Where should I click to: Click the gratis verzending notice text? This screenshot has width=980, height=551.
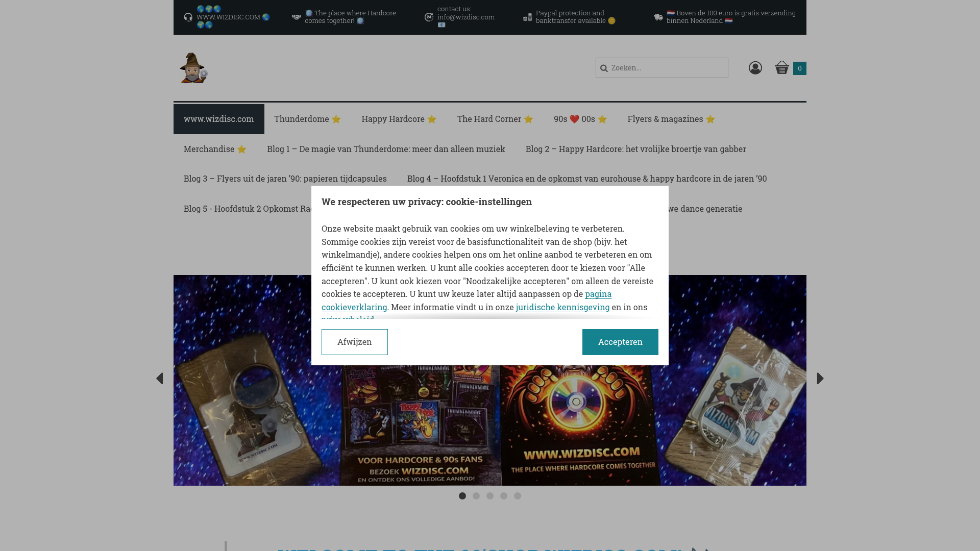coord(731,17)
